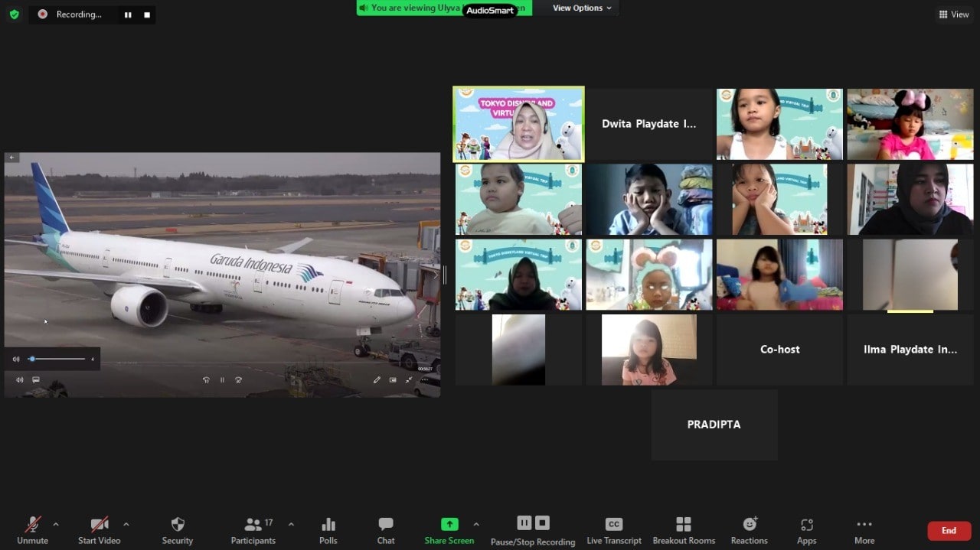Open the More options menu
This screenshot has width=980, height=550.
(864, 530)
